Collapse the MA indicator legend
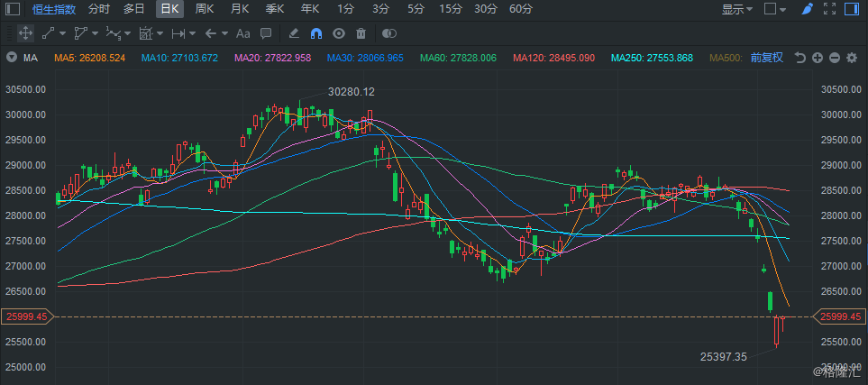This screenshot has width=868, height=385. 12,58
